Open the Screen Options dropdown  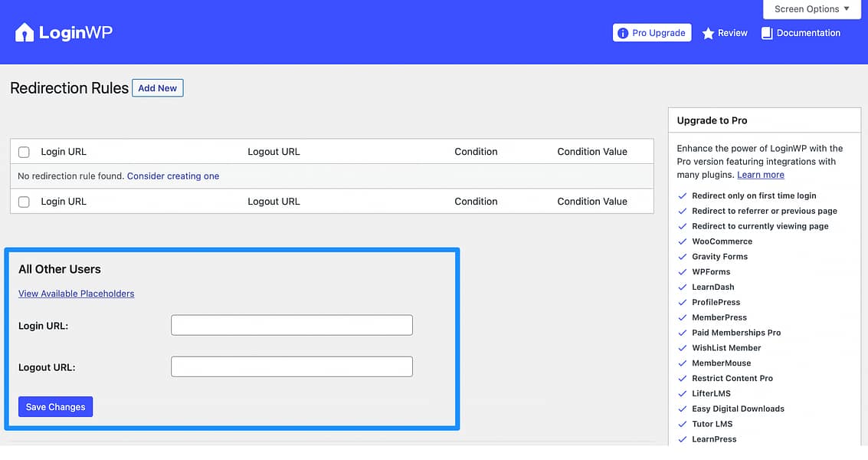(811, 8)
